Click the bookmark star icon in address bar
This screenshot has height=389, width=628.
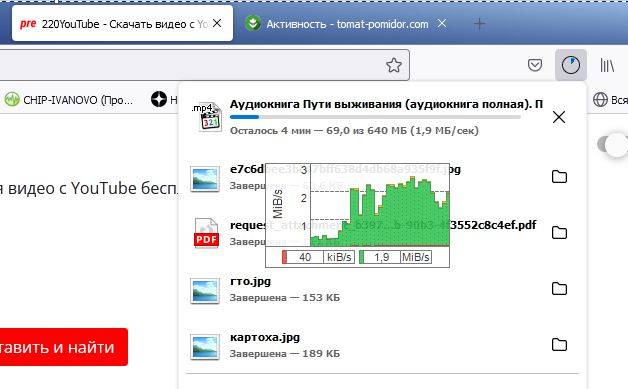(x=394, y=65)
